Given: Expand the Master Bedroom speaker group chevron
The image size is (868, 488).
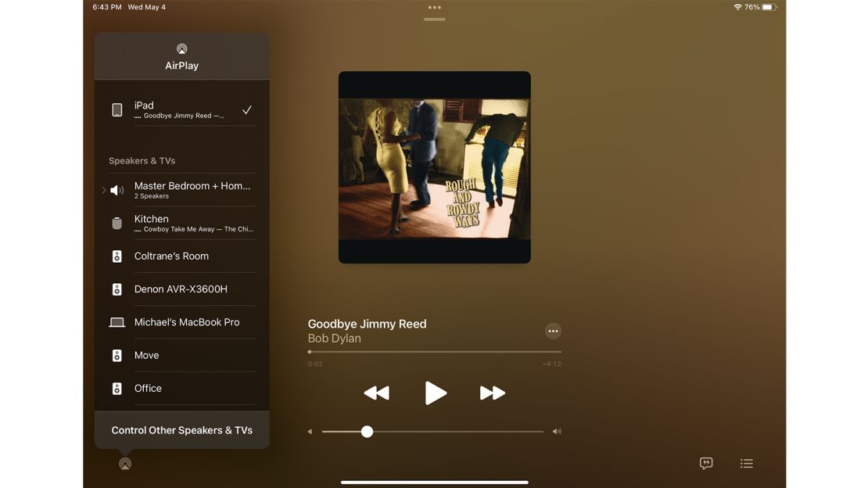Looking at the screenshot, I should point(103,190).
